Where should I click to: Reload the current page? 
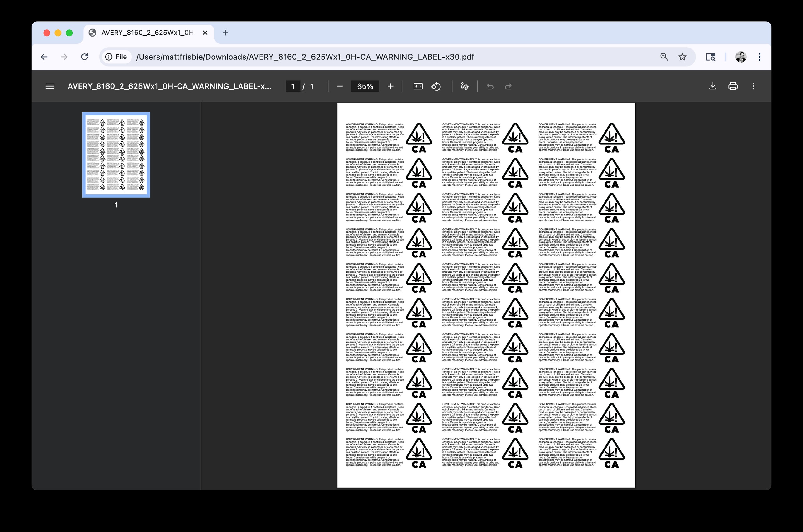[85, 57]
